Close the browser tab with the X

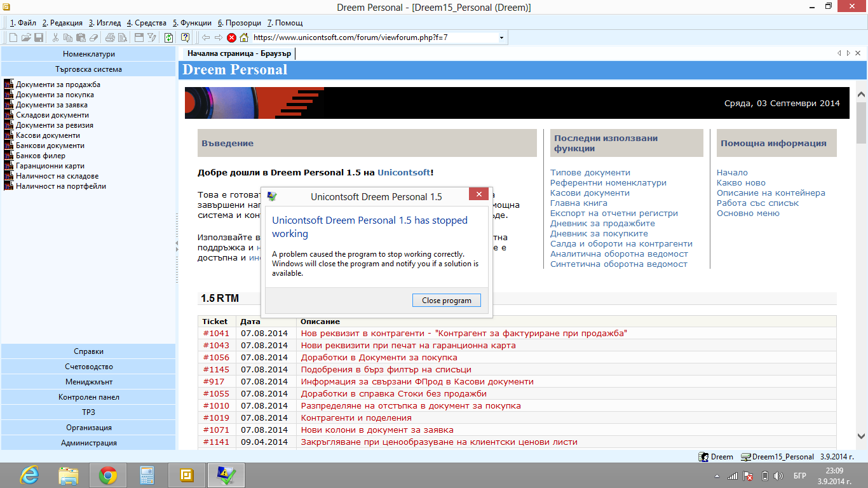[x=858, y=53]
